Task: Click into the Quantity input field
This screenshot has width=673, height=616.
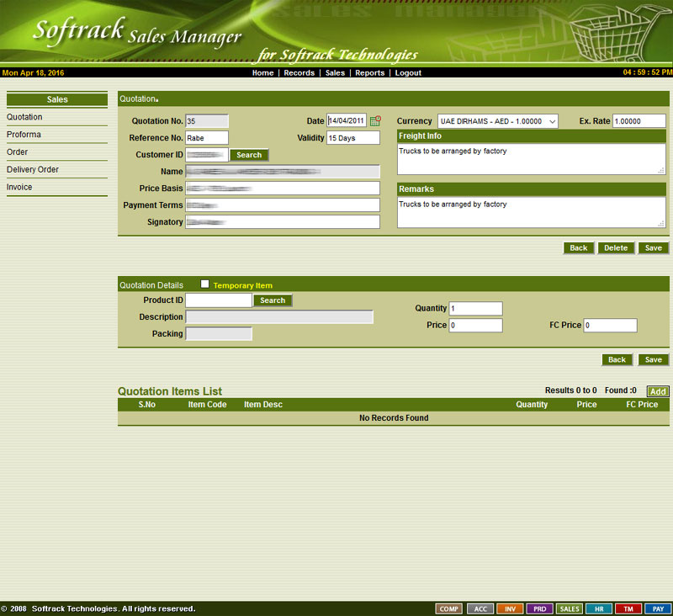Action: [x=475, y=309]
